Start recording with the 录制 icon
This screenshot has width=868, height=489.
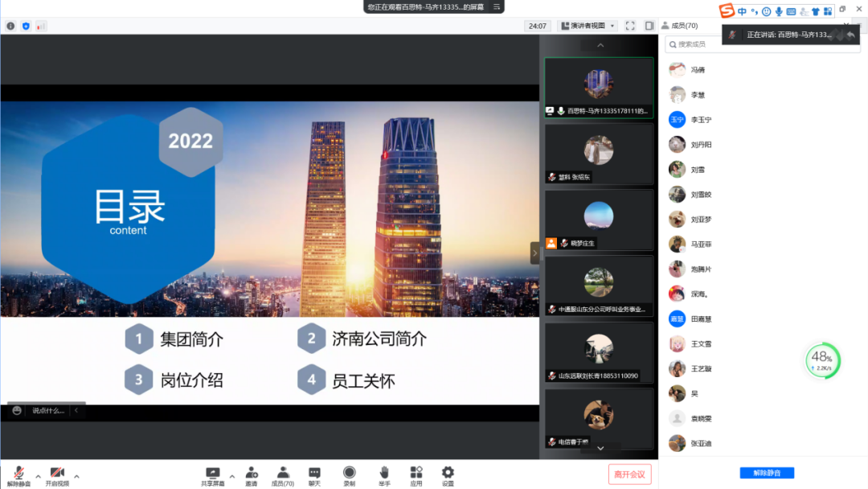pyautogui.click(x=350, y=474)
